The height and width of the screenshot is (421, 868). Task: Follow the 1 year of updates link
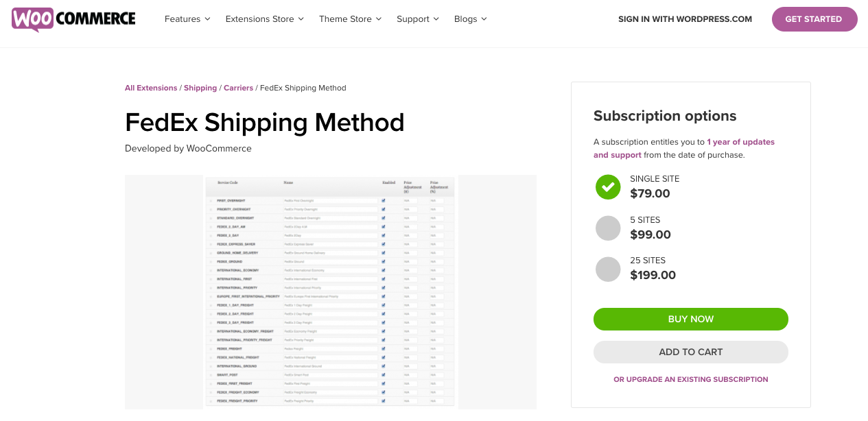[x=740, y=142]
